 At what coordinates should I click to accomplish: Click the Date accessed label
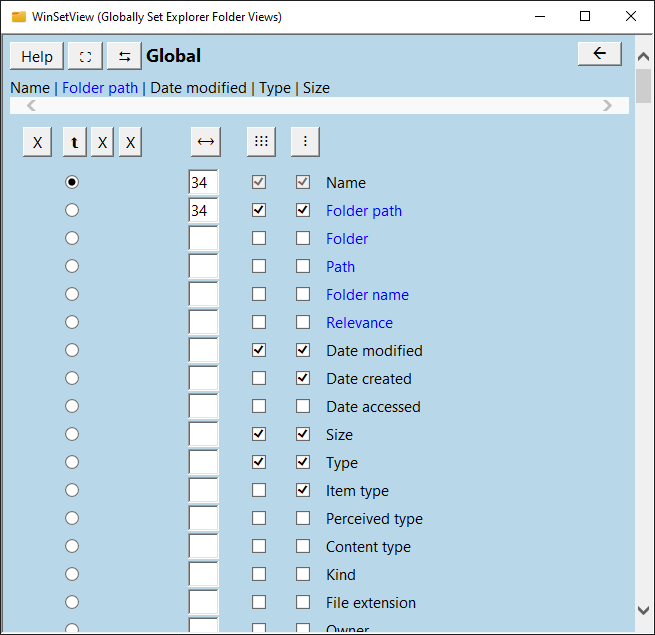(x=373, y=407)
